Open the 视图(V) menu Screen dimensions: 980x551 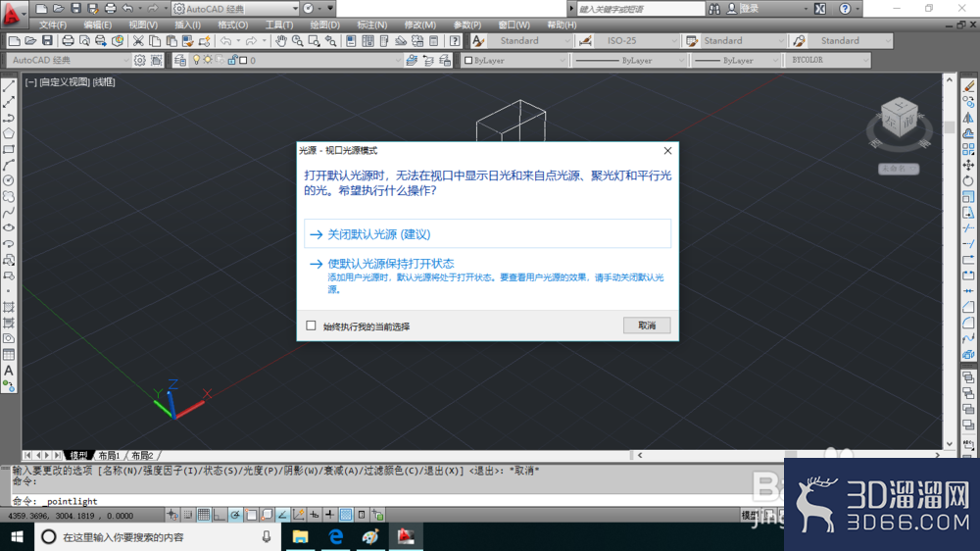coord(143,25)
